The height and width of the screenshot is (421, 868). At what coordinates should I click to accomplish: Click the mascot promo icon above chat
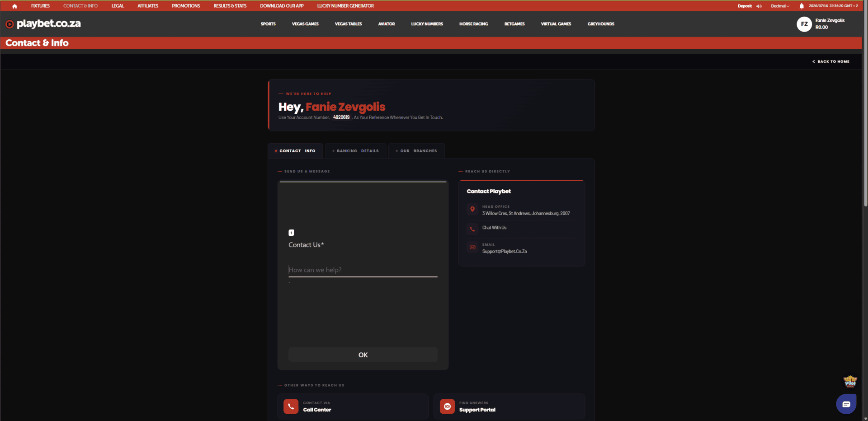(x=850, y=381)
